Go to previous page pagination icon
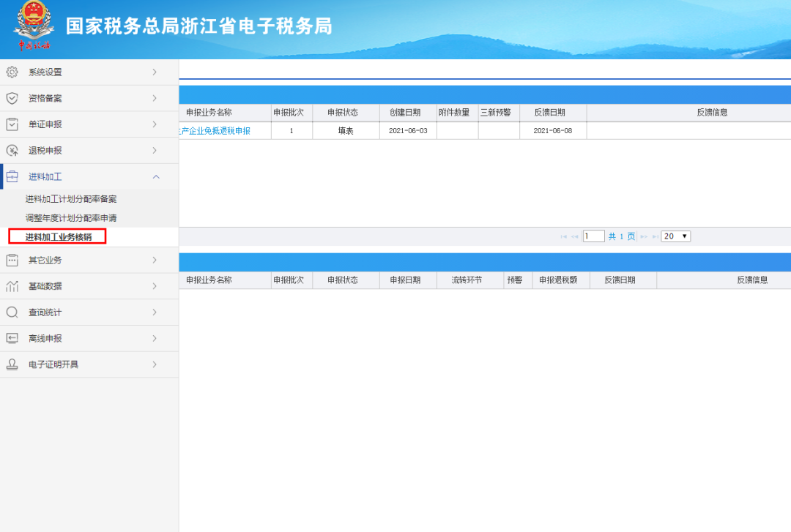Screen dimensions: 791x532 click(575, 236)
